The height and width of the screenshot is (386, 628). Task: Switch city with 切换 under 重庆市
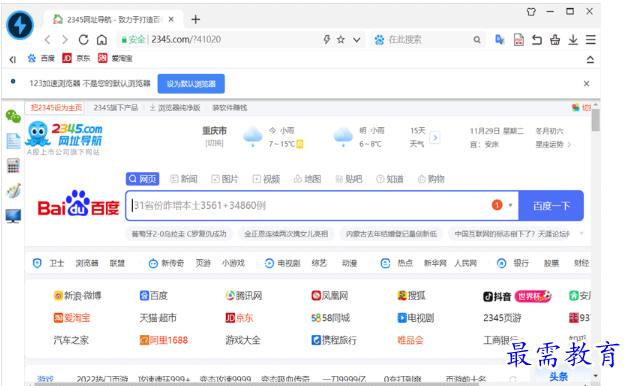214,143
